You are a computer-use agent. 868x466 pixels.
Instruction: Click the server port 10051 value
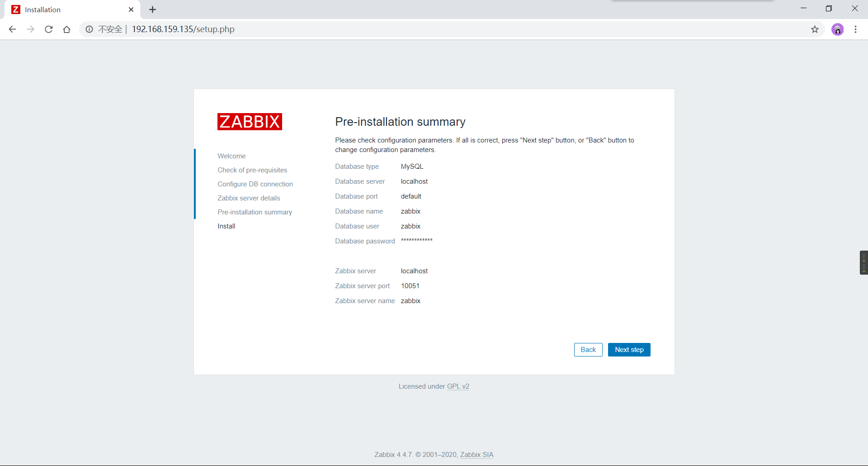(x=410, y=286)
